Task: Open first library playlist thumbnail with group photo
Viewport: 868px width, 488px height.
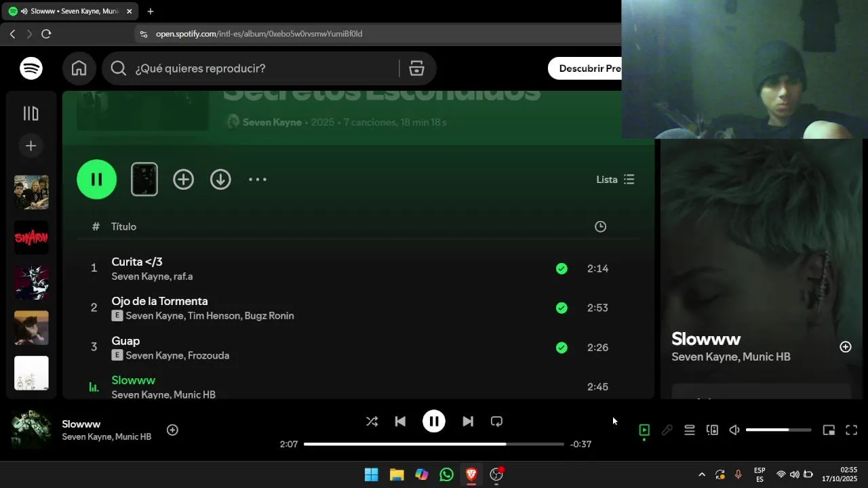Action: pyautogui.click(x=31, y=192)
